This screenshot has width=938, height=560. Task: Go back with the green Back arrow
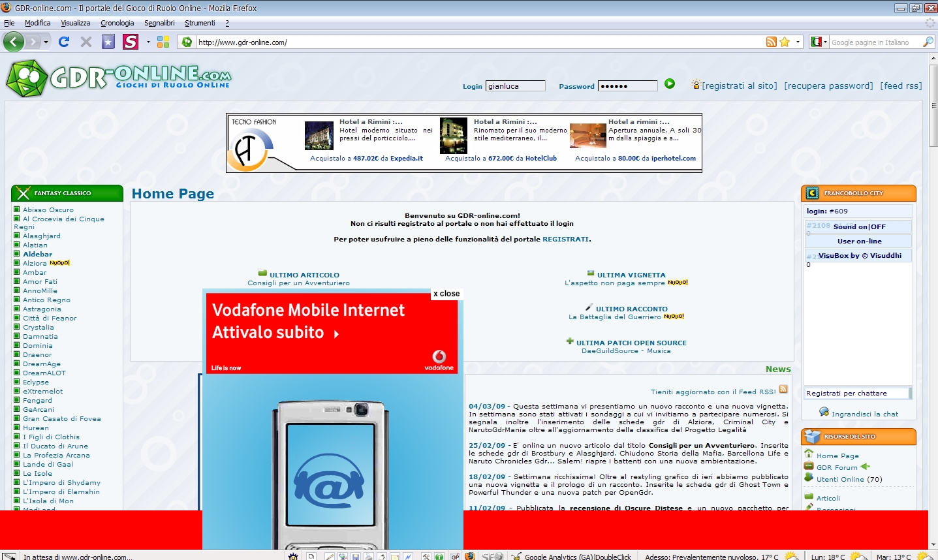click(14, 42)
